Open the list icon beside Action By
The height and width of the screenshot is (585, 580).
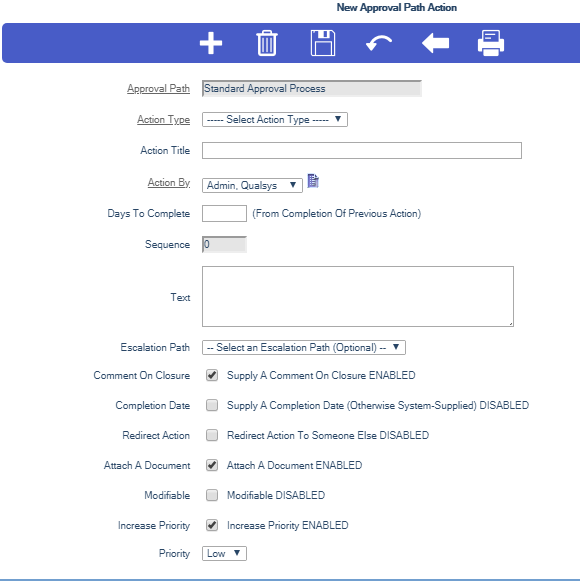tap(313, 181)
